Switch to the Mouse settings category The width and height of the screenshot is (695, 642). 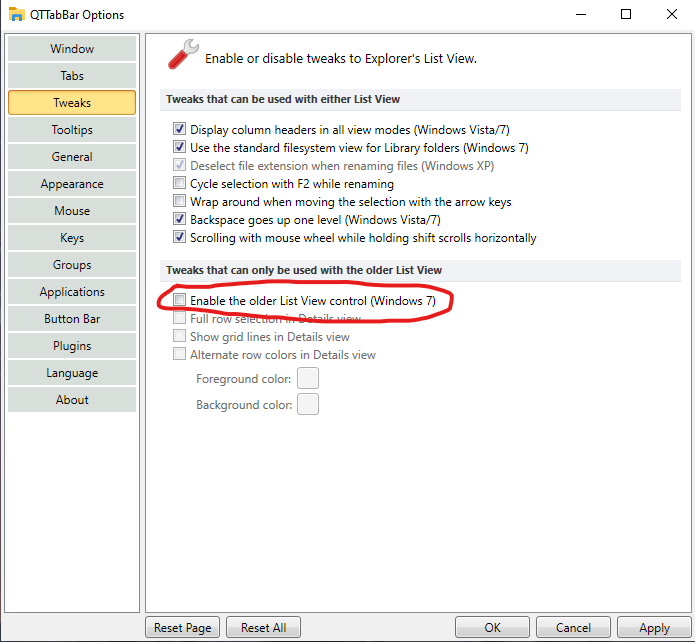tap(72, 211)
